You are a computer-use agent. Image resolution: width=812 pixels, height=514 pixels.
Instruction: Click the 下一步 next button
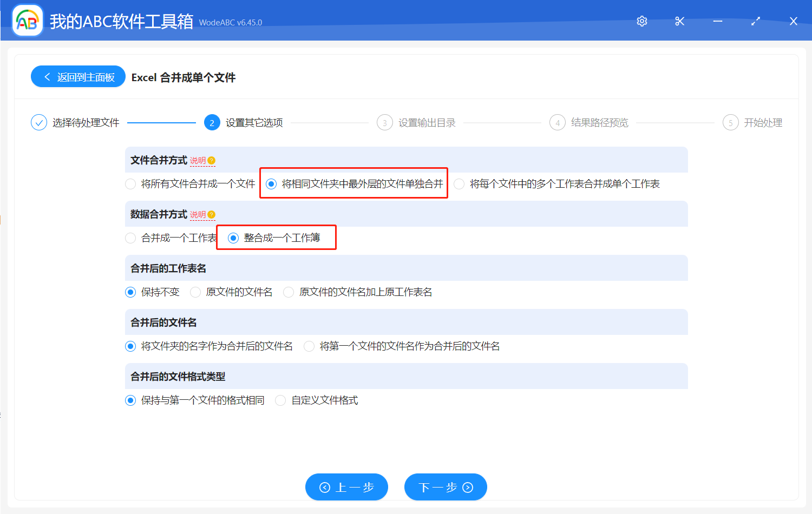click(x=445, y=487)
